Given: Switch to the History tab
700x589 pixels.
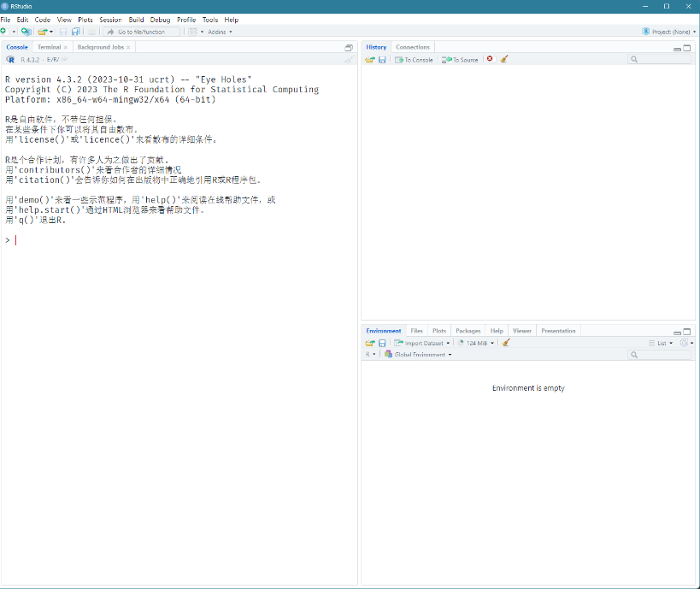Looking at the screenshot, I should click(x=376, y=47).
